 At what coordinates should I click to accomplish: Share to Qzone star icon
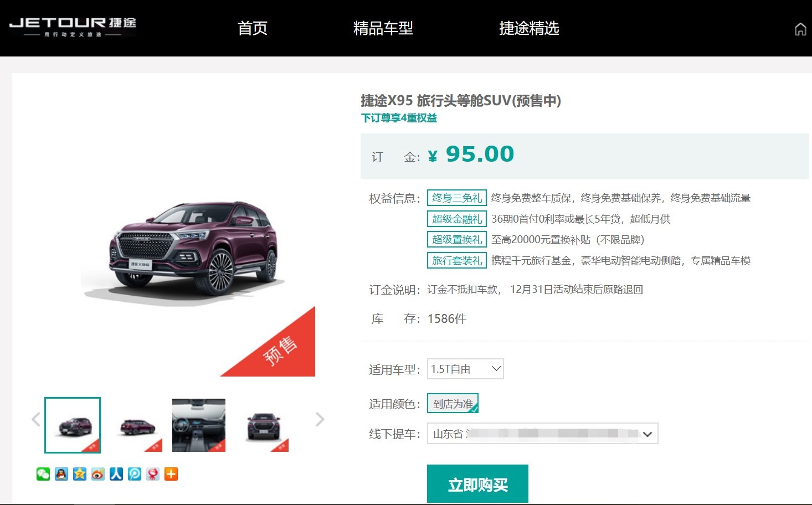tap(80, 474)
